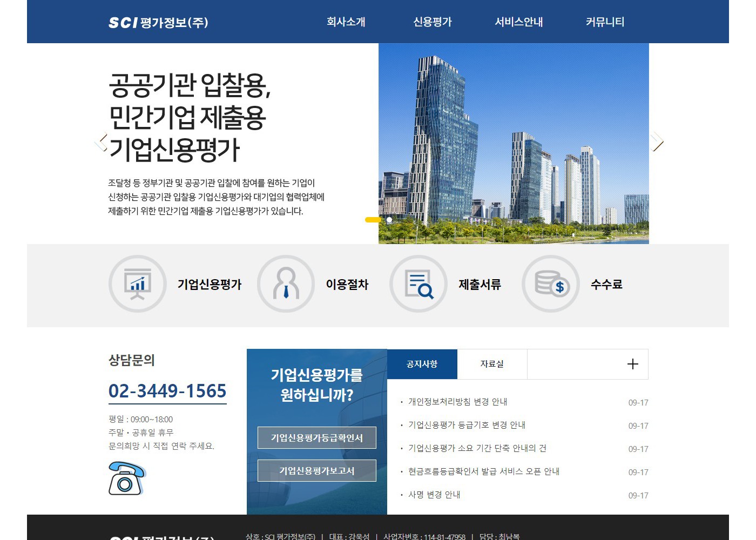Switch to the second slide dot

coord(389,220)
